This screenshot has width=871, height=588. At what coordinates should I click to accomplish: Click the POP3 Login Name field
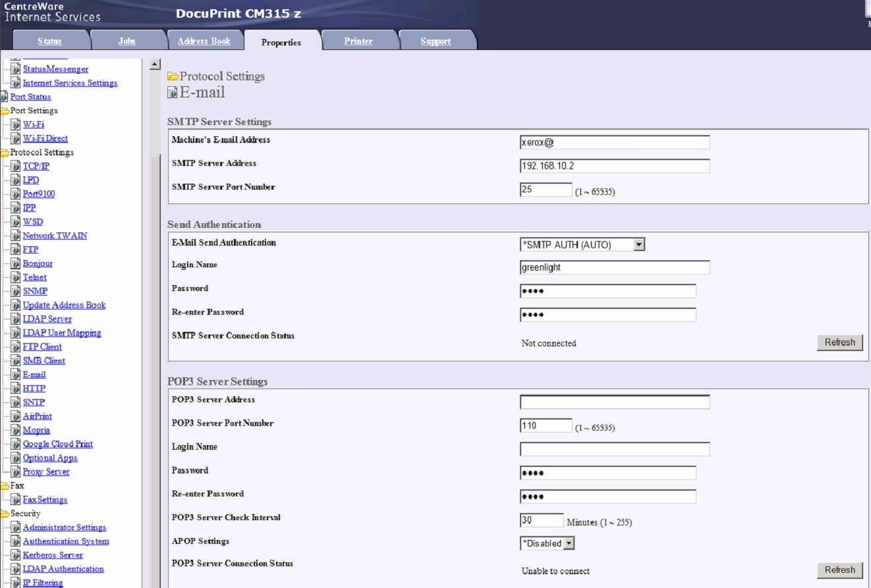point(615,449)
